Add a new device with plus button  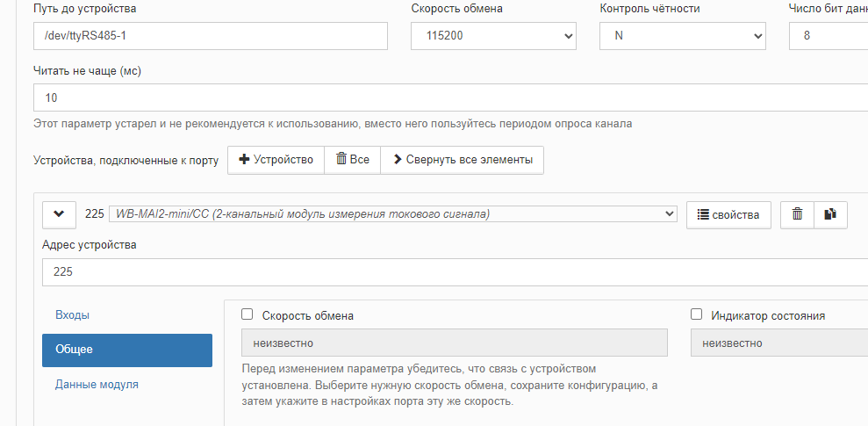(x=276, y=160)
